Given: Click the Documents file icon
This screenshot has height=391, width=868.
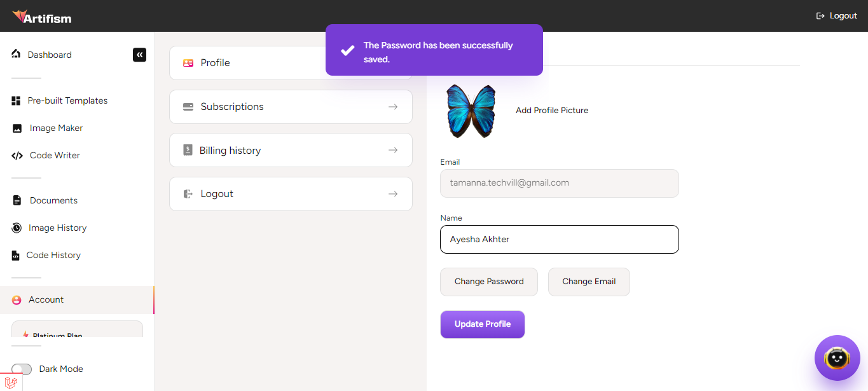Looking at the screenshot, I should [x=17, y=200].
